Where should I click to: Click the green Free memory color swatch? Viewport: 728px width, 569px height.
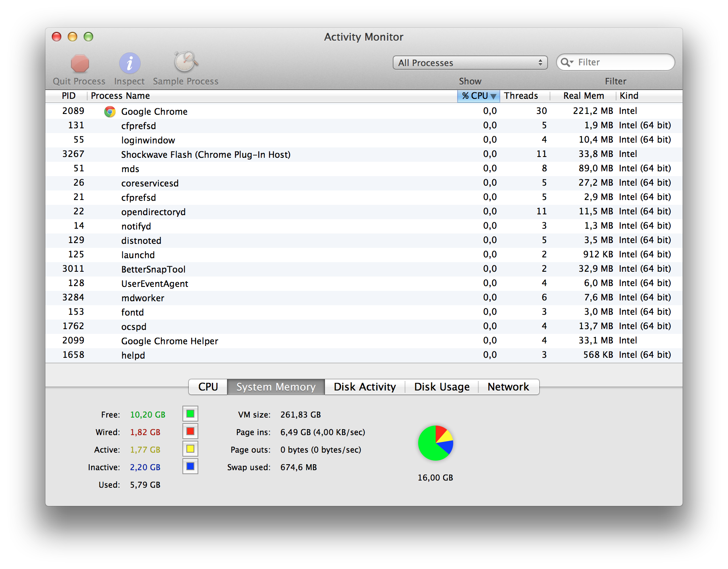click(190, 414)
